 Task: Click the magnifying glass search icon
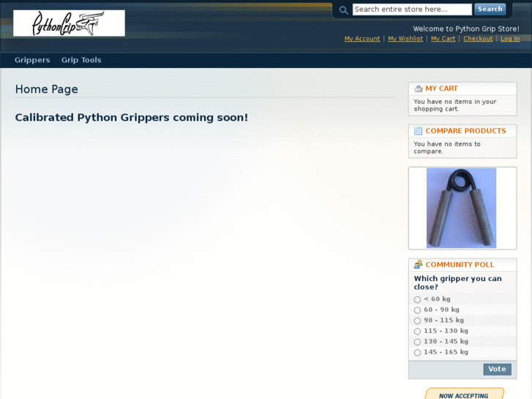coord(343,10)
